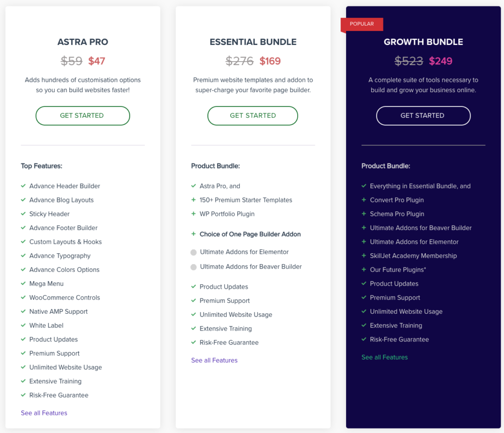
Task: Open See all Features under Growth Bundle
Action: click(384, 357)
